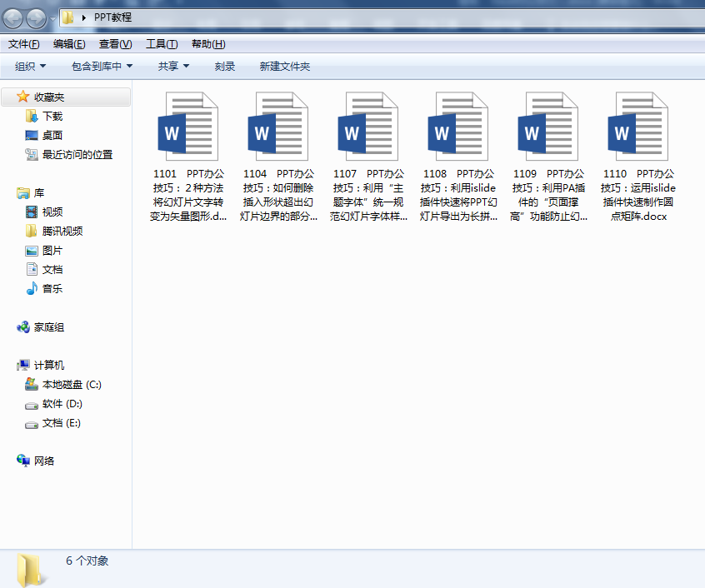Viewport: 705px width, 588px height.
Task: Select the 库 label in the sidebar
Action: [x=39, y=193]
